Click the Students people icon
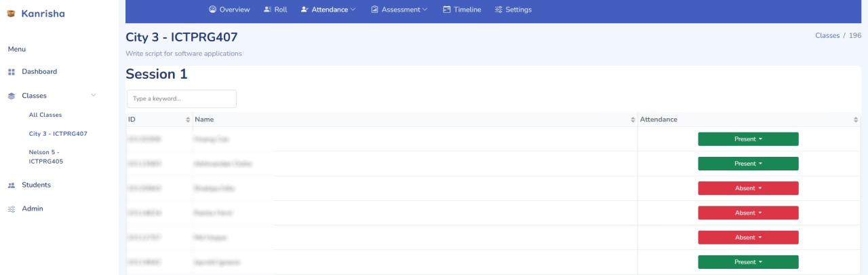 (x=11, y=185)
